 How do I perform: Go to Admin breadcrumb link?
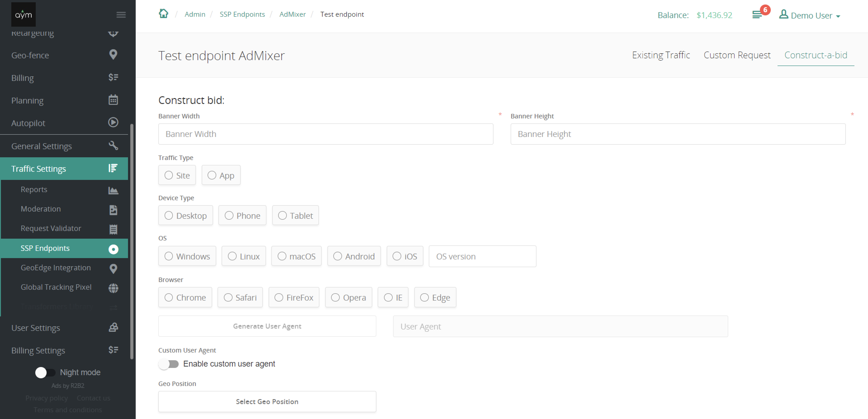195,14
